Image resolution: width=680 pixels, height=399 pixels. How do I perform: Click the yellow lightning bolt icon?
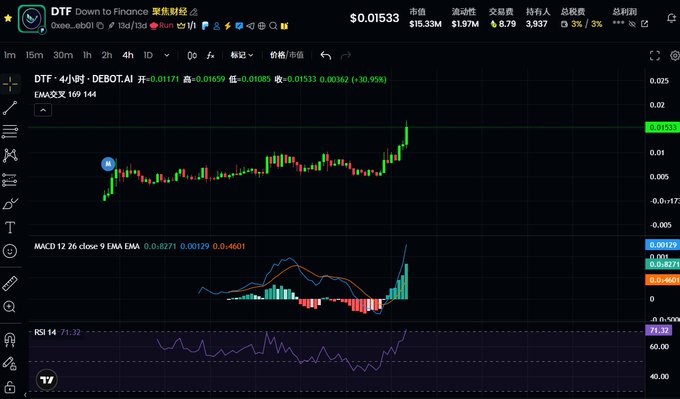[x=228, y=26]
